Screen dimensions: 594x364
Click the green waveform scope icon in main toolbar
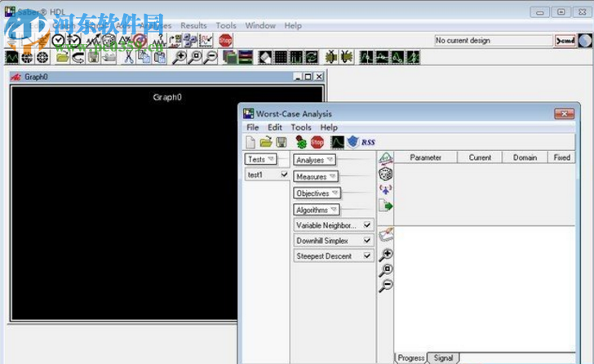(x=11, y=58)
